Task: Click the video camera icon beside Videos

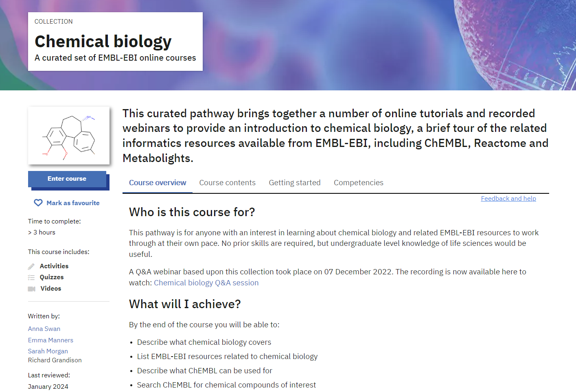Action: (x=31, y=289)
